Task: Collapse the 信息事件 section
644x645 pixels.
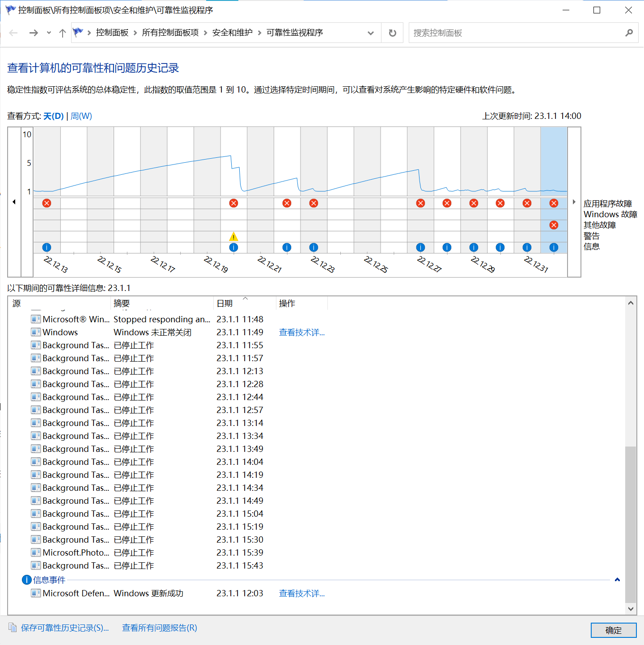Action: click(617, 580)
